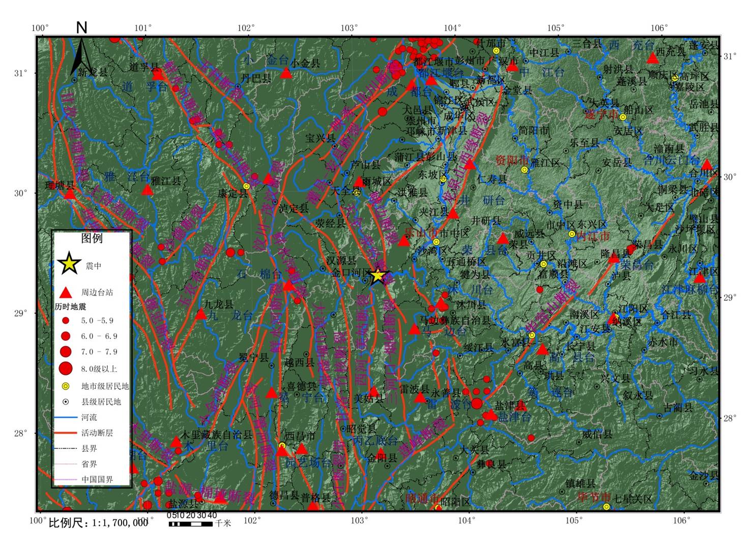Click the red 资阳市 city label

tap(512, 161)
